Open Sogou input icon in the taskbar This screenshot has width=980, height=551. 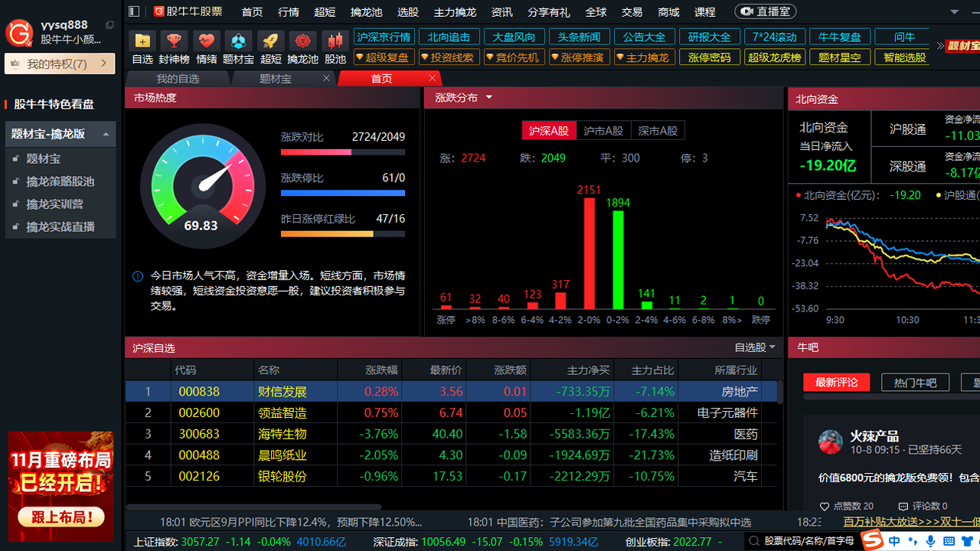coord(872,540)
